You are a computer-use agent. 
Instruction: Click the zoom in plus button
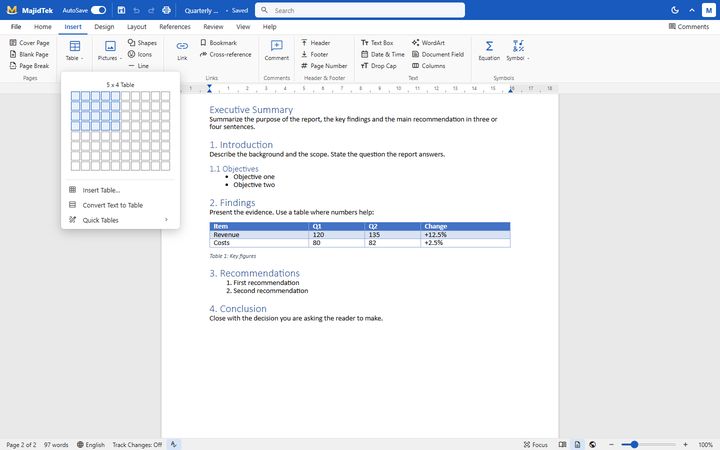(x=685, y=444)
